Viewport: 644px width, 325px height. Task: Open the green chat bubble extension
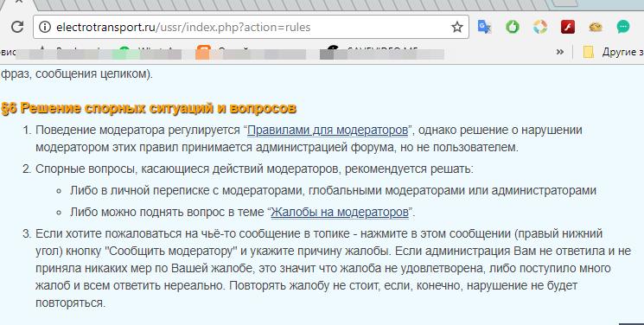pyautogui.click(x=623, y=27)
